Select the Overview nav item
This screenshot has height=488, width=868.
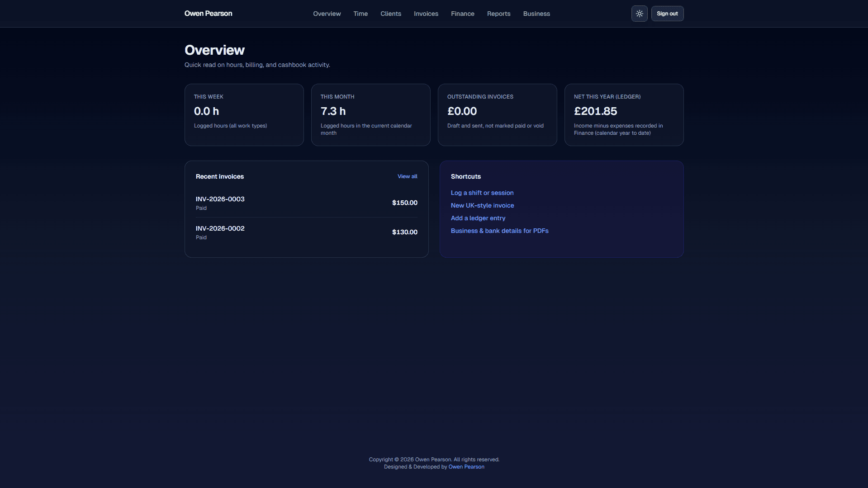pos(326,14)
